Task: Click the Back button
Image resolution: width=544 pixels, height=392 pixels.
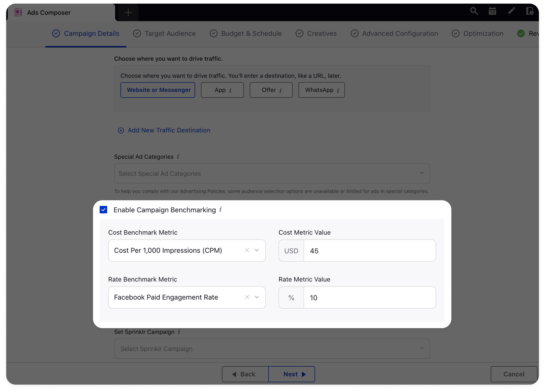Action: [245, 374]
